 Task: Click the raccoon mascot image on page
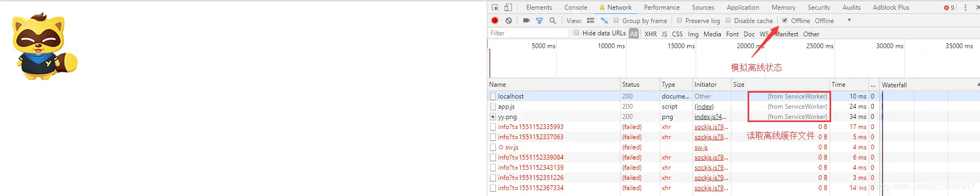[45, 46]
